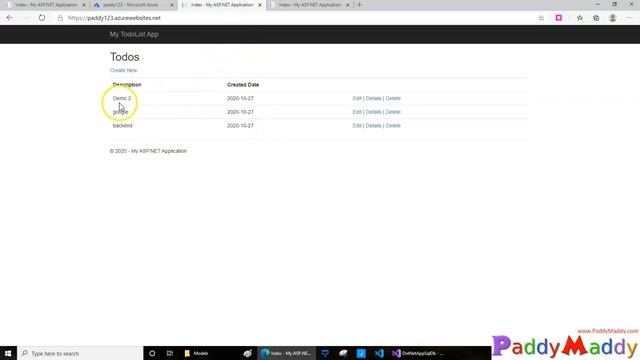The height and width of the screenshot is (360, 640).
Task: Click the Type here to search box
Action: pyautogui.click(x=80, y=353)
